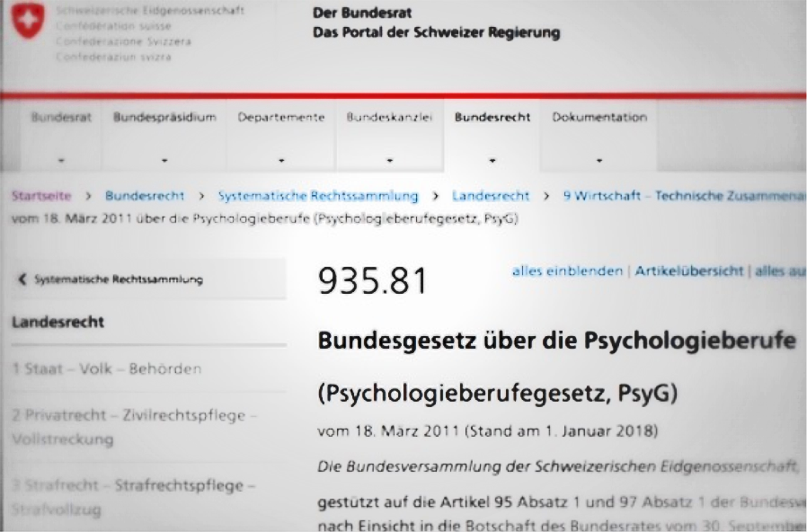Select '1 Staat – Volk – Behörden' item
This screenshot has height=532, width=807.
pyautogui.click(x=107, y=369)
